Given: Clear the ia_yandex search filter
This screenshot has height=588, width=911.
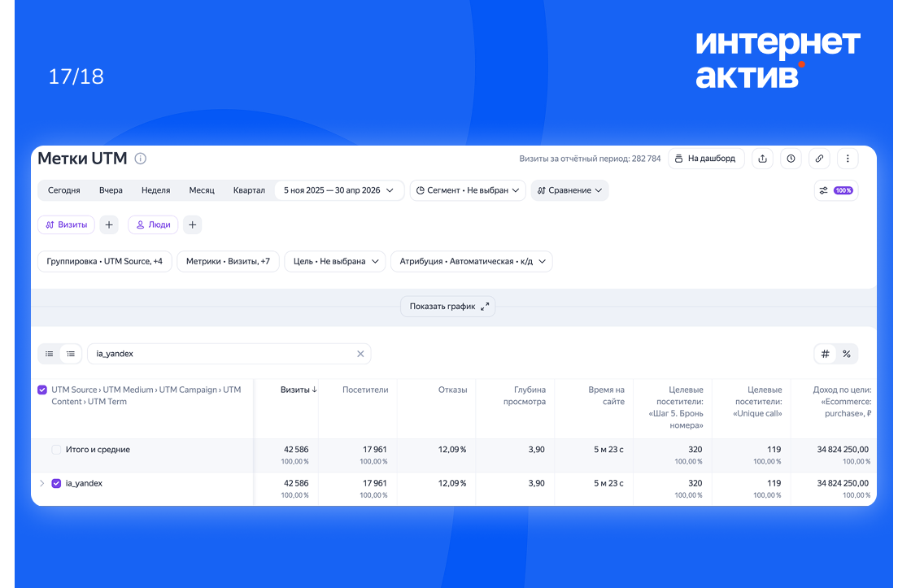Looking at the screenshot, I should click(x=360, y=354).
